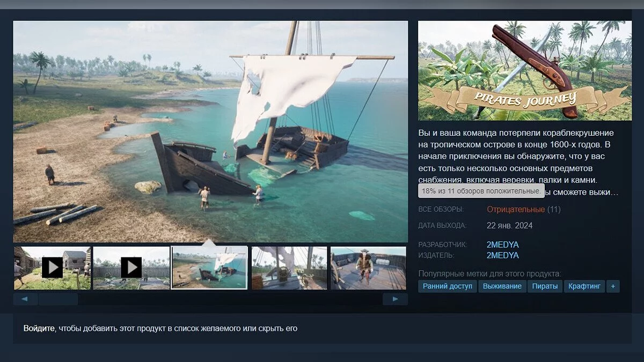The image size is (644, 362).
Task: Play the second video thumbnail with fence
Action: coord(131,268)
